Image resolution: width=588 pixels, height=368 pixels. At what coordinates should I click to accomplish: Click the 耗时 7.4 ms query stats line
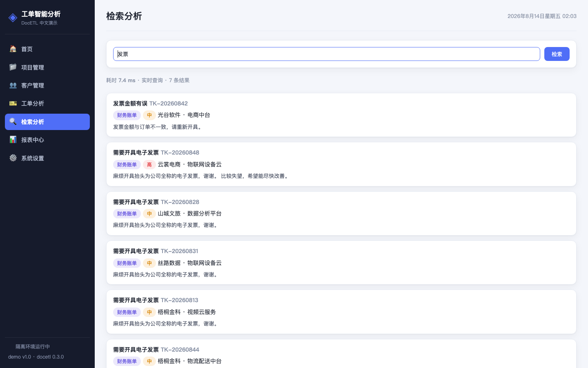tap(148, 80)
